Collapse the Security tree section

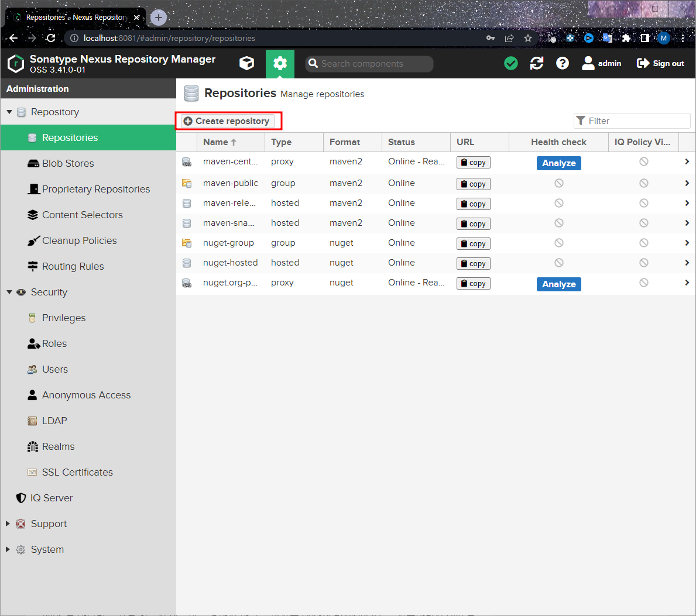[x=9, y=292]
